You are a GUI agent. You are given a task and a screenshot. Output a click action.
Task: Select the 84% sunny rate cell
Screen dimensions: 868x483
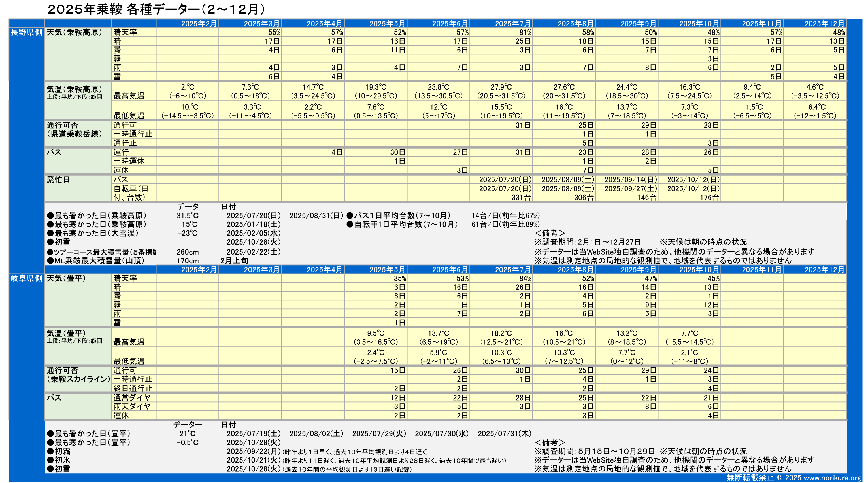coord(525,278)
